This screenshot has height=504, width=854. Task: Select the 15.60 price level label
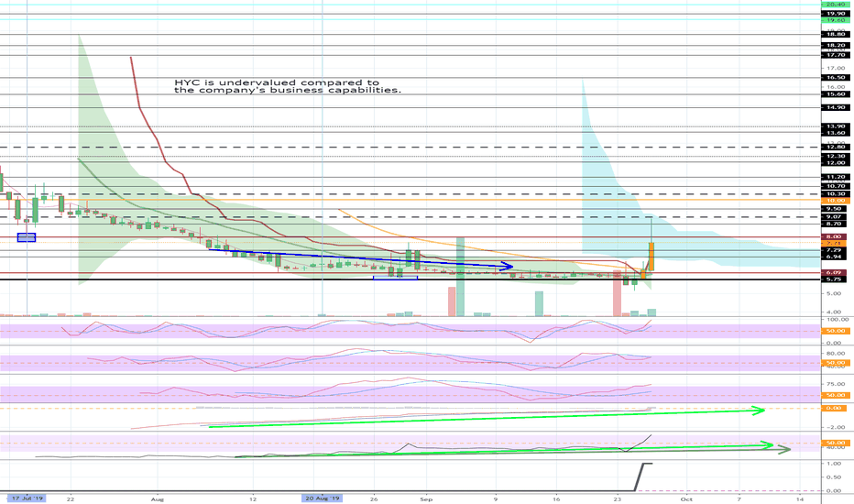point(836,94)
